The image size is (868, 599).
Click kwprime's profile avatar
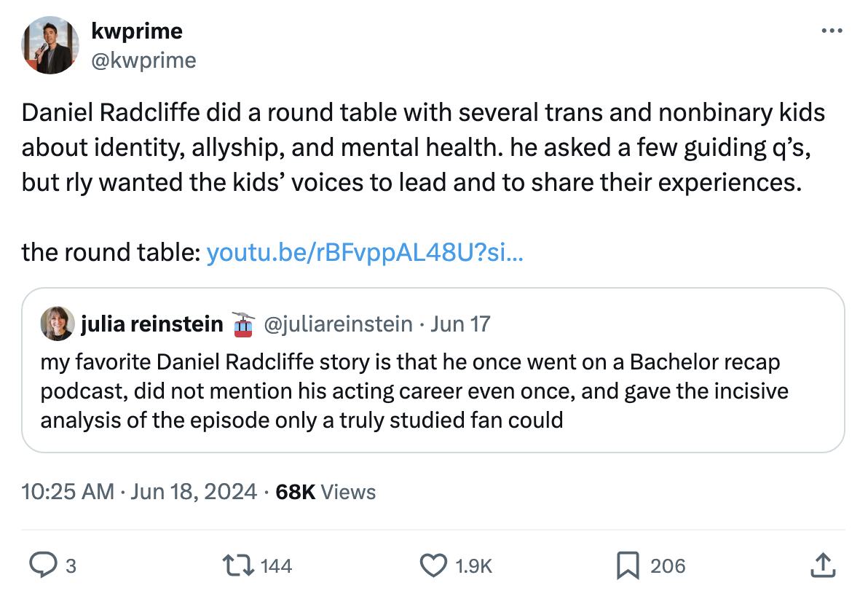point(50,45)
